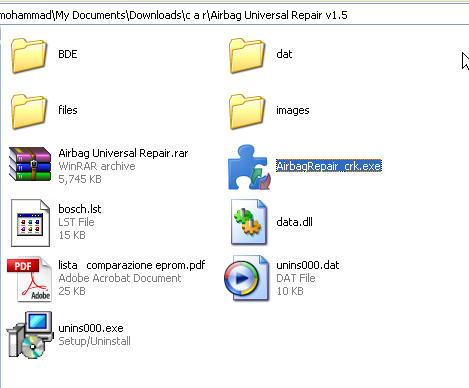Click the LST File type label
469x388 pixels.
point(76,222)
